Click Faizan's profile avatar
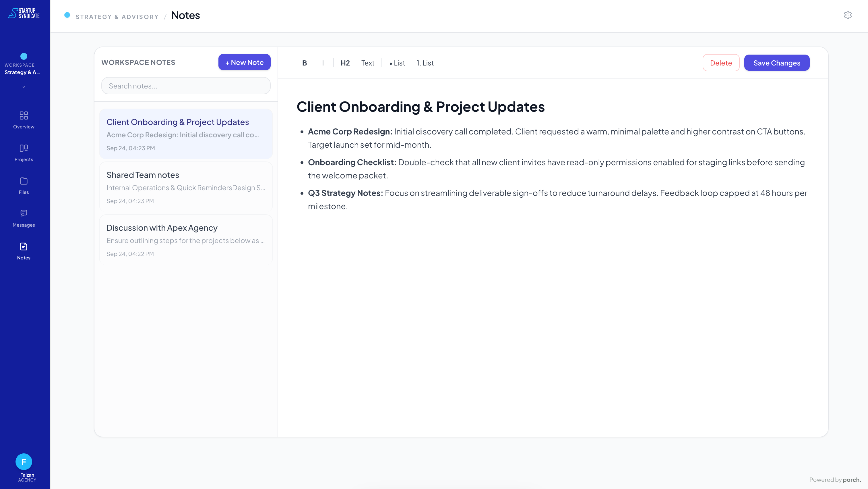The width and height of the screenshot is (868, 489). pos(24,462)
